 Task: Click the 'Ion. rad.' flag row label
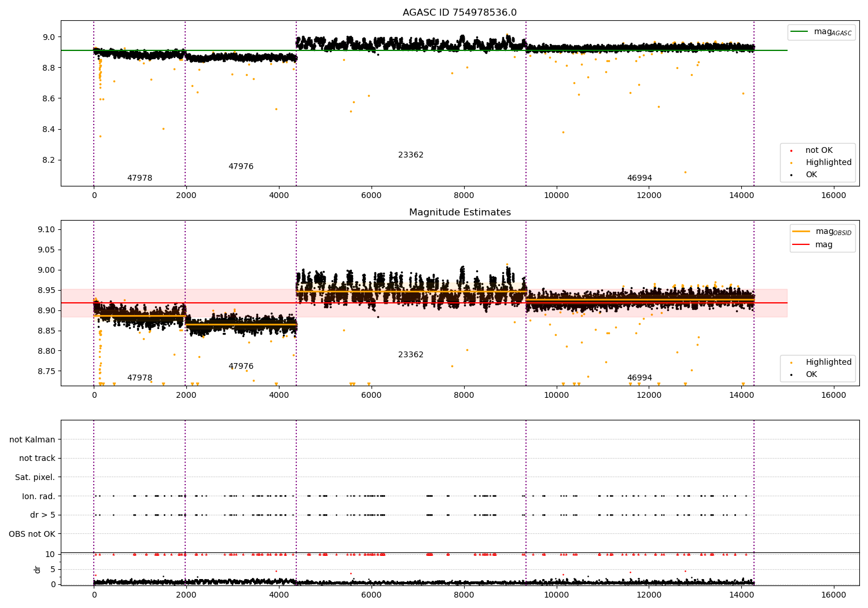(x=39, y=496)
